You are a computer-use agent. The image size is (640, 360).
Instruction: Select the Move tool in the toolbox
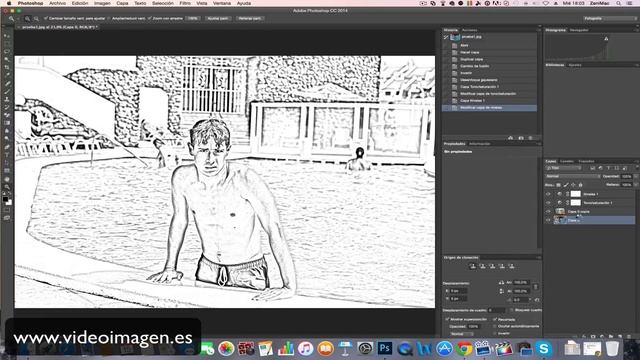click(x=7, y=36)
